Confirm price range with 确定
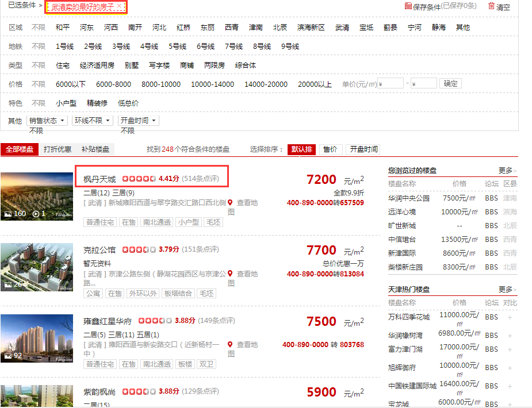This screenshot has height=408, width=532. 450,83
